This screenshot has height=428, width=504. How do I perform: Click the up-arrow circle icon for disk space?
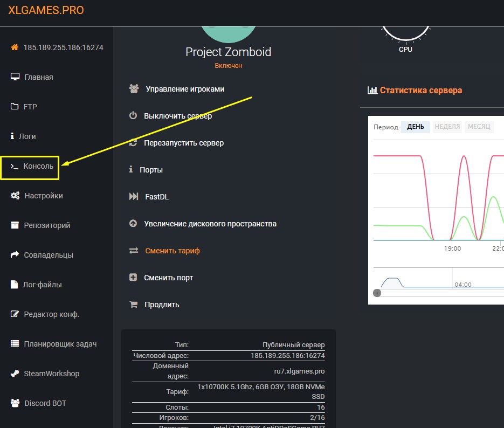click(133, 223)
